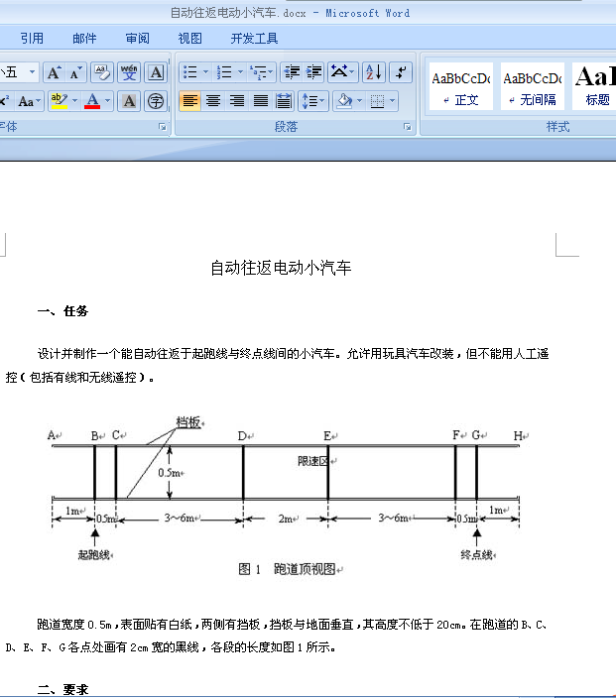The height and width of the screenshot is (698, 616).
Task: Apply the 正文 style
Action: (461, 86)
